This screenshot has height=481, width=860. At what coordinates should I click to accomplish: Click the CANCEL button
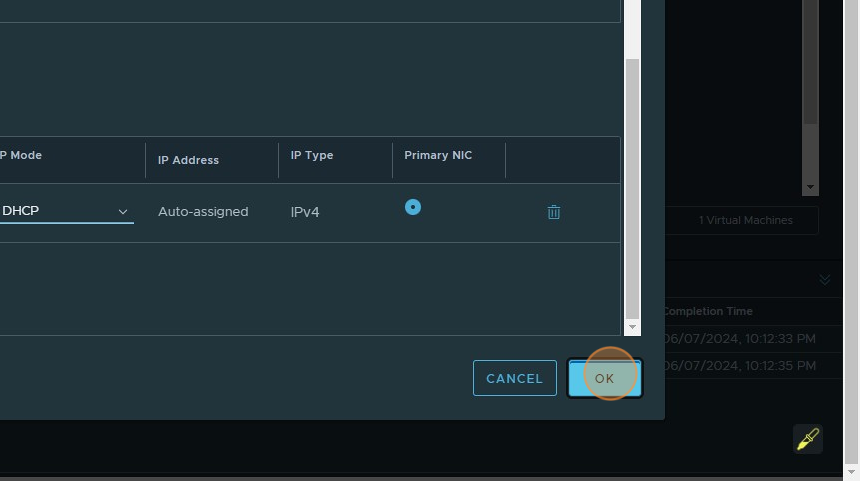[514, 378]
